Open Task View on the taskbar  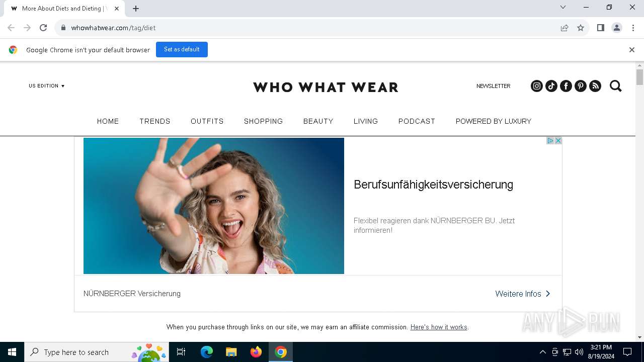point(181,352)
